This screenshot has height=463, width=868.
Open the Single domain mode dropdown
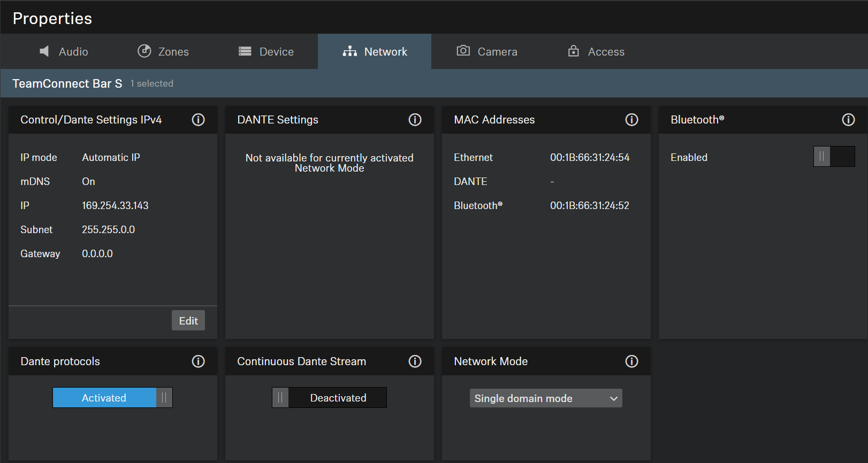[x=545, y=398]
